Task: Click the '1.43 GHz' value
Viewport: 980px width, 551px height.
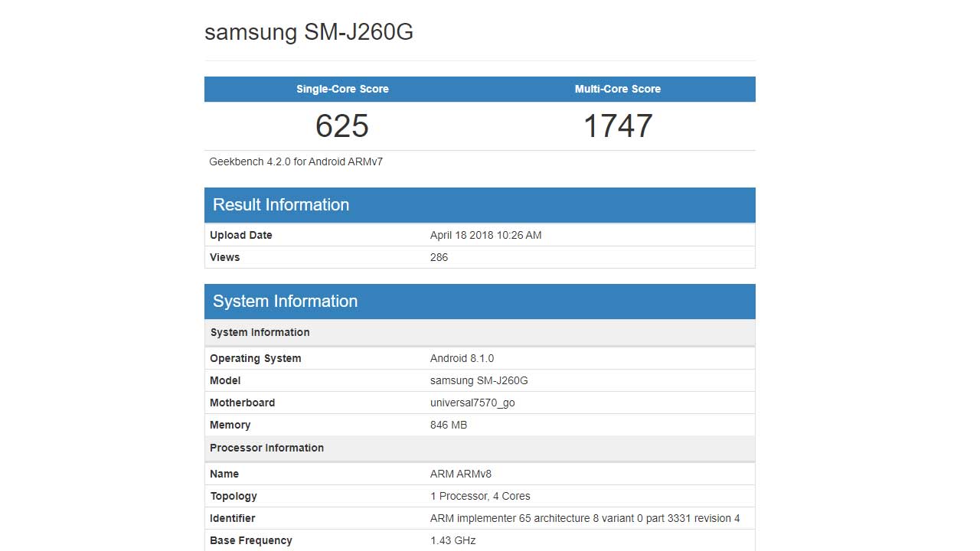Action: (x=453, y=540)
